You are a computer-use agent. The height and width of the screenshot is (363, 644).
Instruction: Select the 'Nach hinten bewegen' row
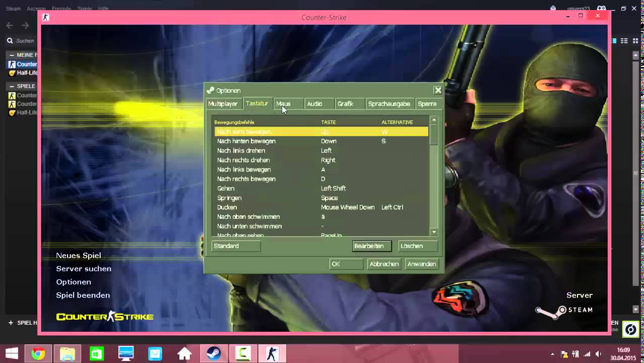pyautogui.click(x=321, y=141)
